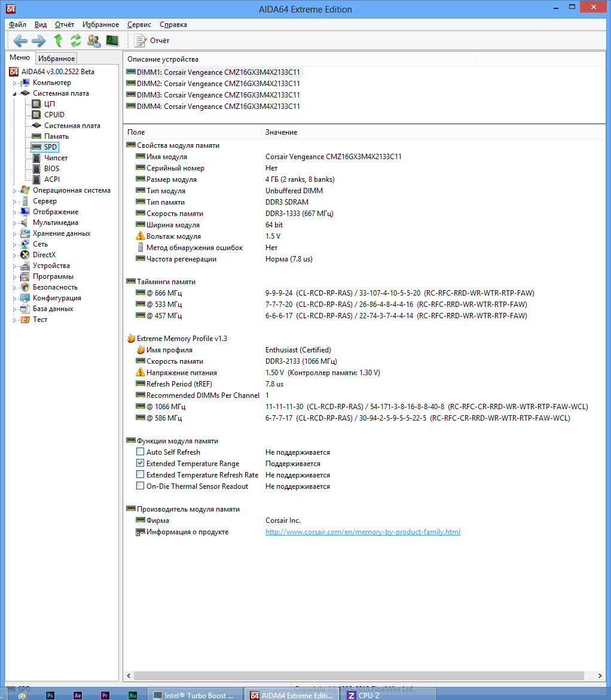Expand the Компьютер tree node

pos(15,83)
